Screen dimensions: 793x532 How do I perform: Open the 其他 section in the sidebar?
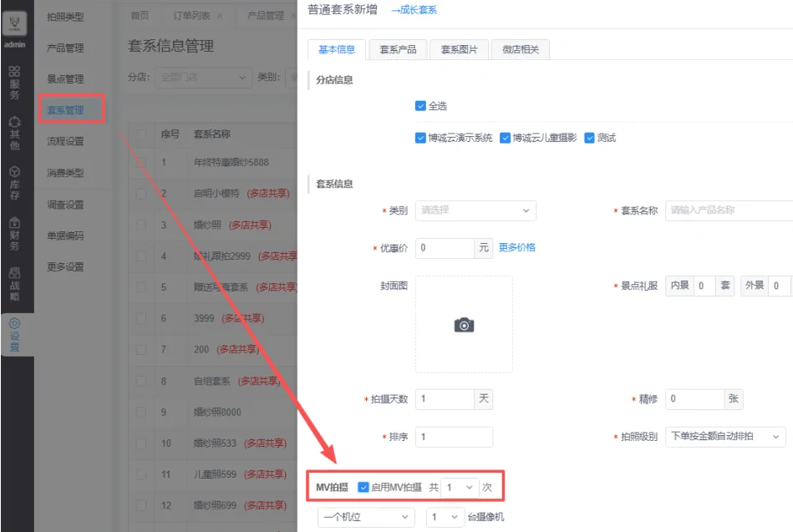14,133
